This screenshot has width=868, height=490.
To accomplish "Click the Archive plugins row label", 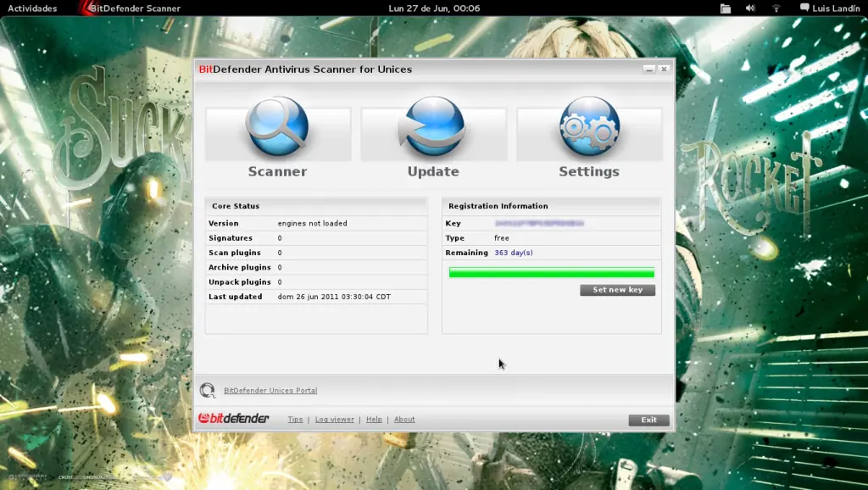I will [240, 267].
